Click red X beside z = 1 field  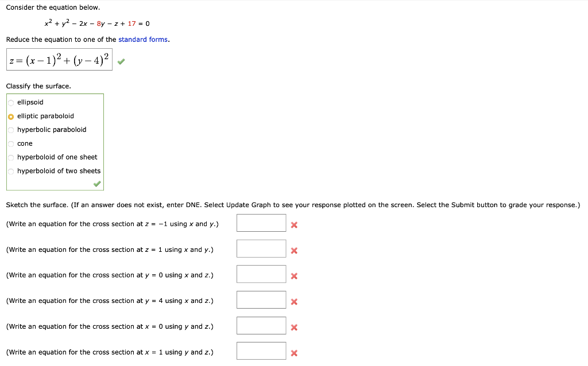click(x=295, y=250)
